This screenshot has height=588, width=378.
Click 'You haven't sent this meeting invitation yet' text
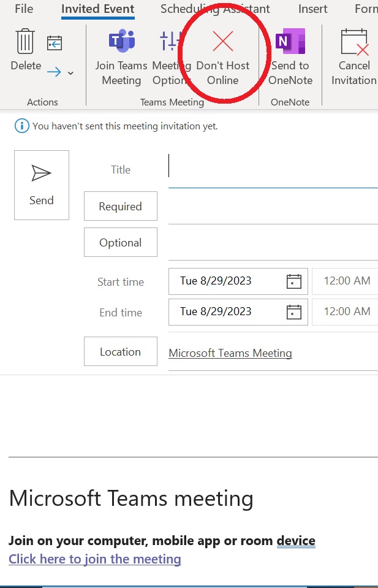point(125,126)
